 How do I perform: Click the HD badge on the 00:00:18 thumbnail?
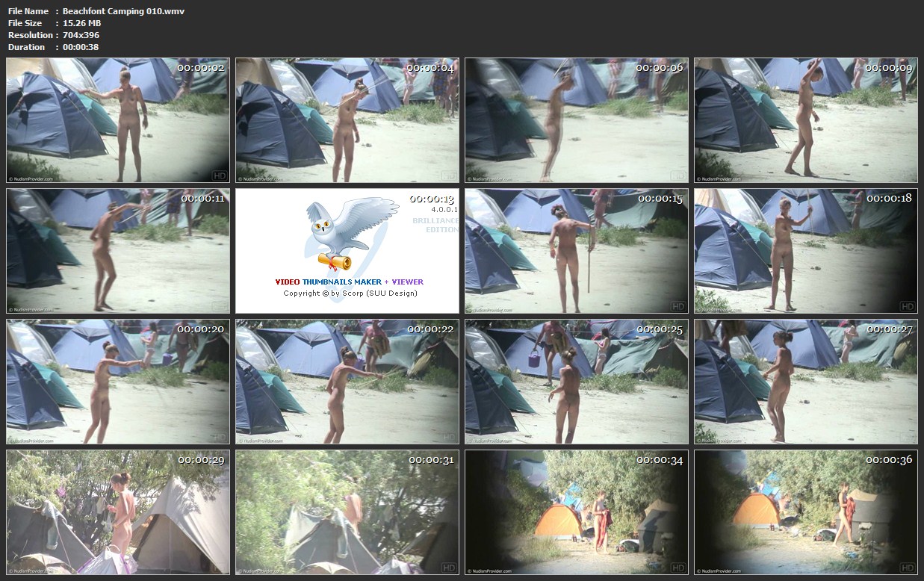907,306
